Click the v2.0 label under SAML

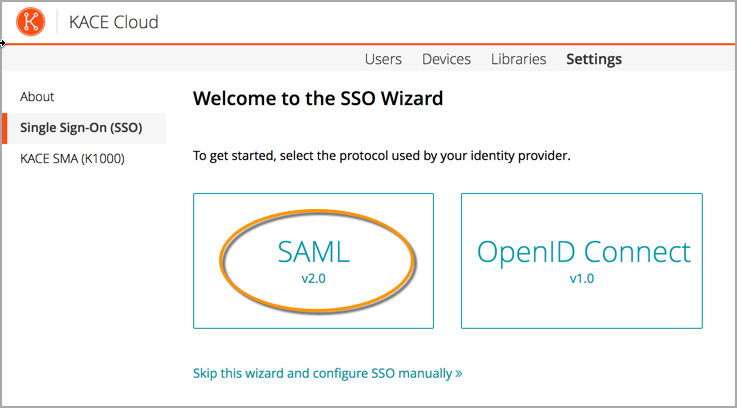tap(313, 278)
